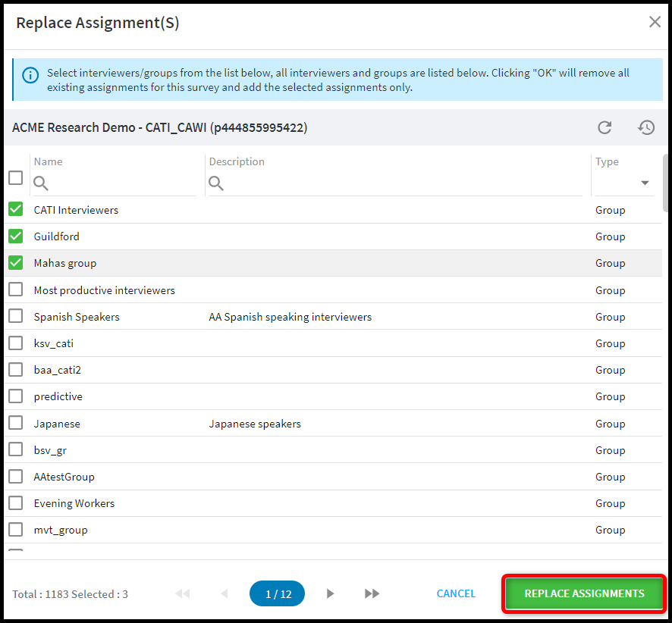Click the Replace Assignments button
The width and height of the screenshot is (672, 623).
pyautogui.click(x=584, y=593)
